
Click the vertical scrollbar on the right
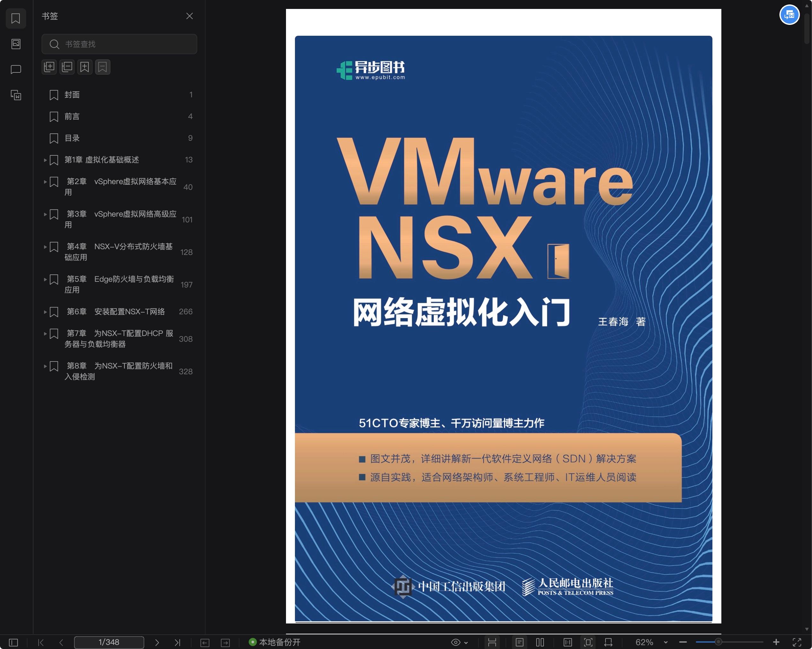(807, 29)
